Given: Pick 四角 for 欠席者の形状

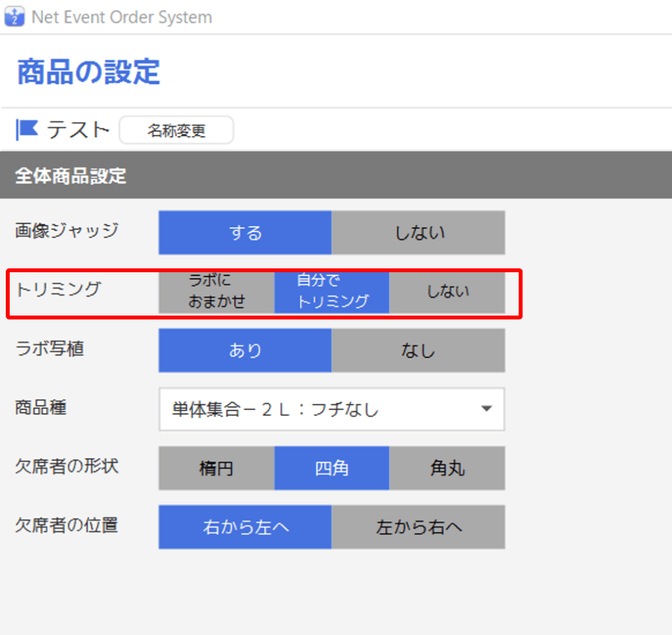Looking at the screenshot, I should pyautogui.click(x=331, y=468).
